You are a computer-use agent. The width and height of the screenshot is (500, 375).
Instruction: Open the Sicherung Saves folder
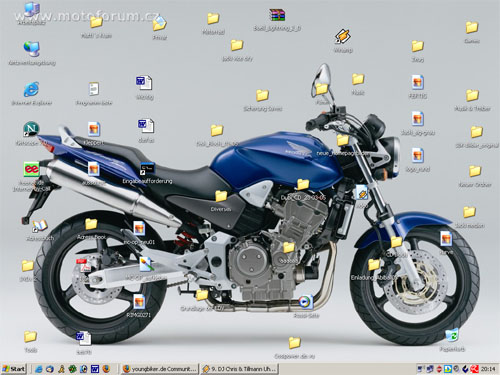point(262,95)
